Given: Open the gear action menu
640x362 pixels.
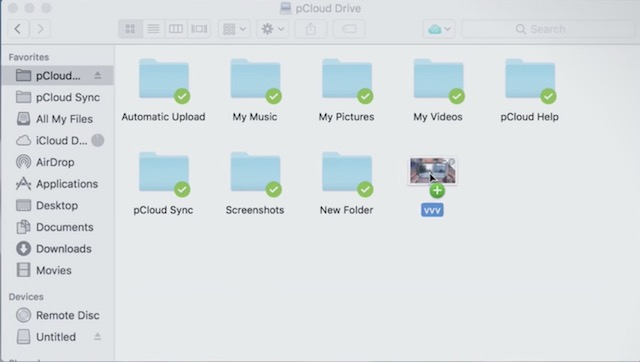Looking at the screenshot, I should [x=273, y=29].
